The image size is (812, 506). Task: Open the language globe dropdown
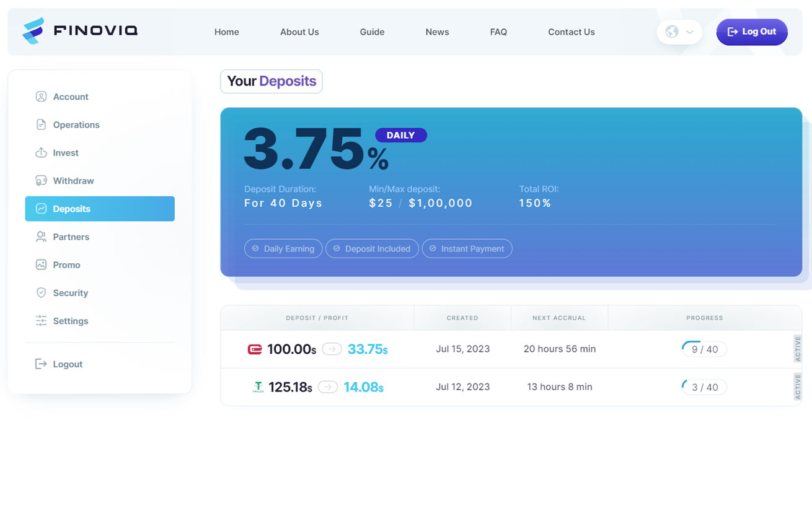click(679, 32)
